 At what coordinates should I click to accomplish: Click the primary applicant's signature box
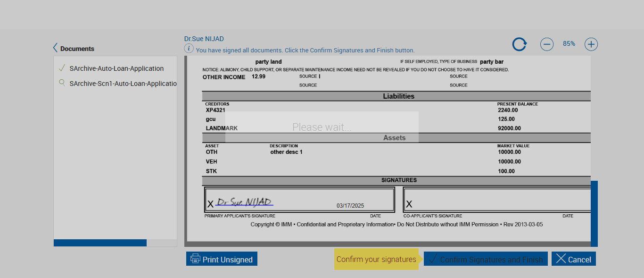(x=299, y=200)
